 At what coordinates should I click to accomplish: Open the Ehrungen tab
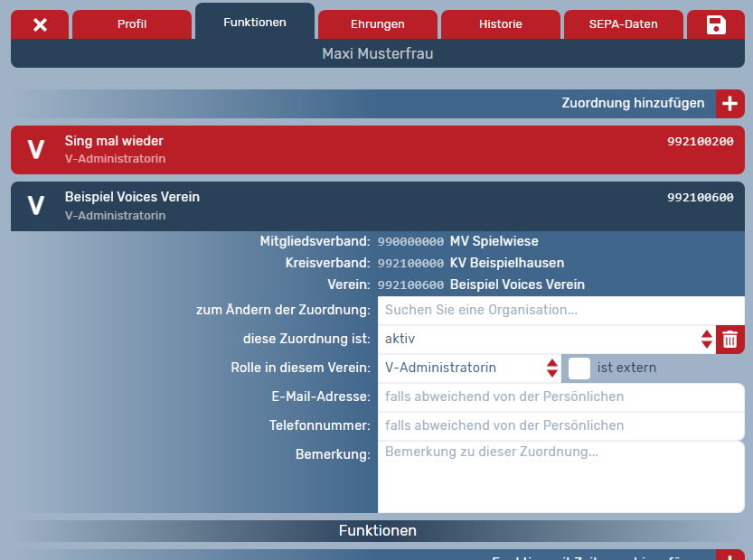click(378, 24)
